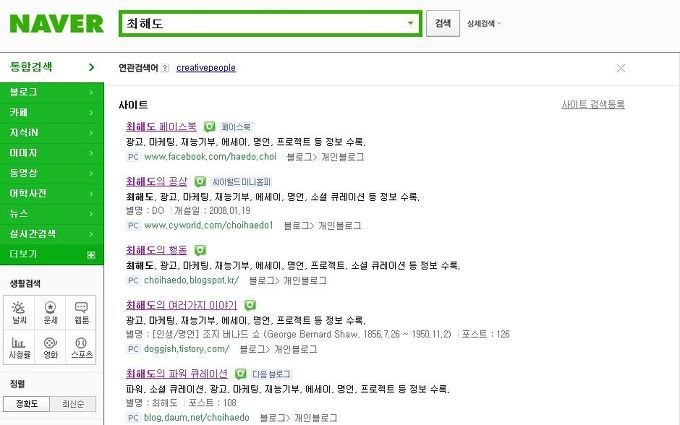The height and width of the screenshot is (425, 680).
Task: Click 개인블로그 category under 최해도 페이스북
Action: point(343,157)
